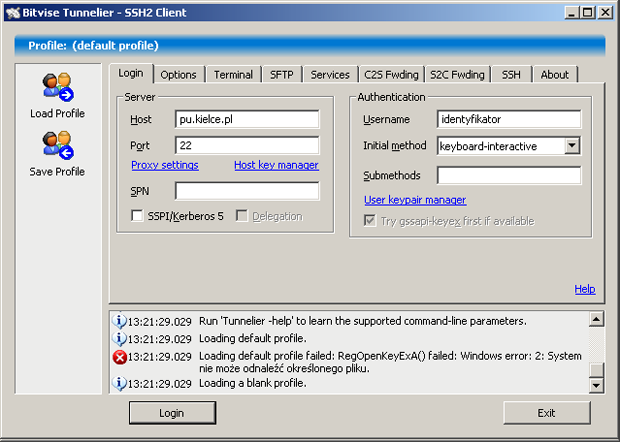Screen dimensions: 620x442
Task: Click info icon beside 'Loading a blank profile'
Action: (x=120, y=383)
